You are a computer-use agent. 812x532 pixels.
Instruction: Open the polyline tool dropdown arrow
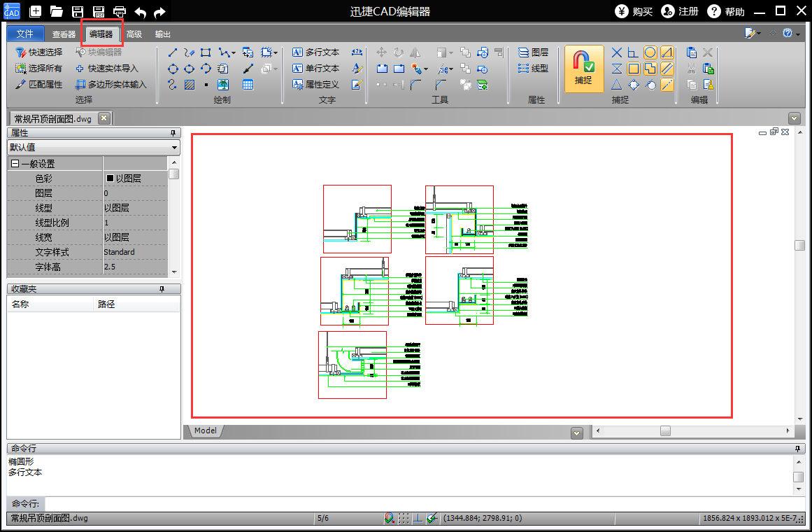pyautogui.click(x=233, y=52)
